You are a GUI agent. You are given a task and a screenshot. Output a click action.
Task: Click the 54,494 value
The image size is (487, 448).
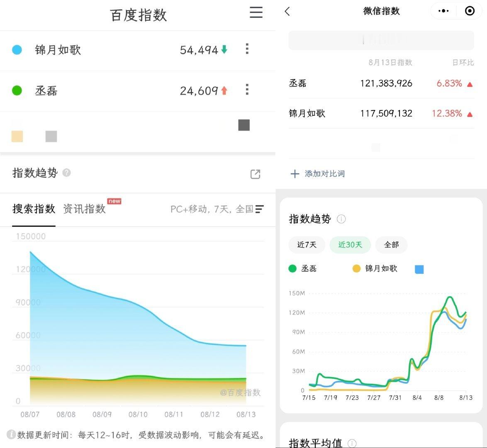click(x=199, y=50)
